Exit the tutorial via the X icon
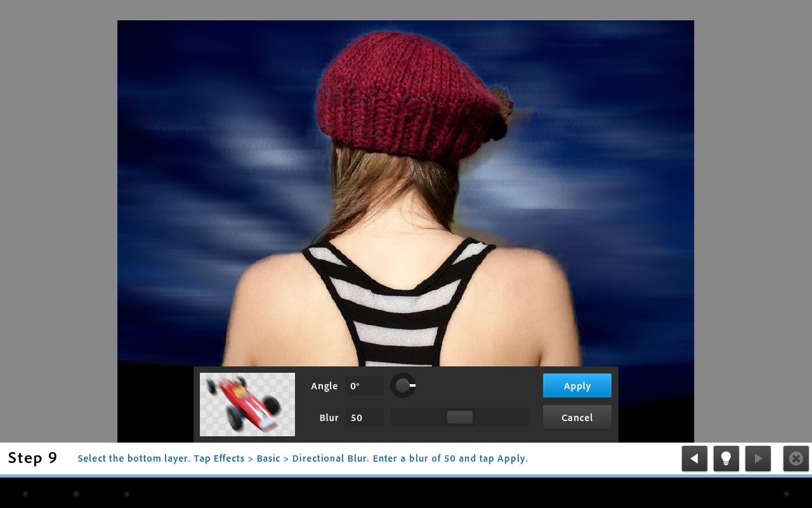Viewport: 812px width, 508px height. coord(796,458)
